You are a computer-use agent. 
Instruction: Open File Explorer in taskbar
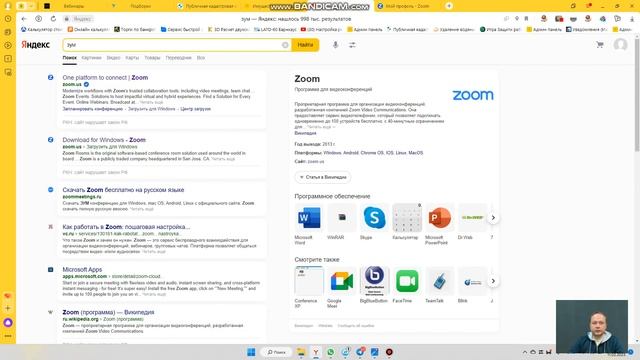301,352
